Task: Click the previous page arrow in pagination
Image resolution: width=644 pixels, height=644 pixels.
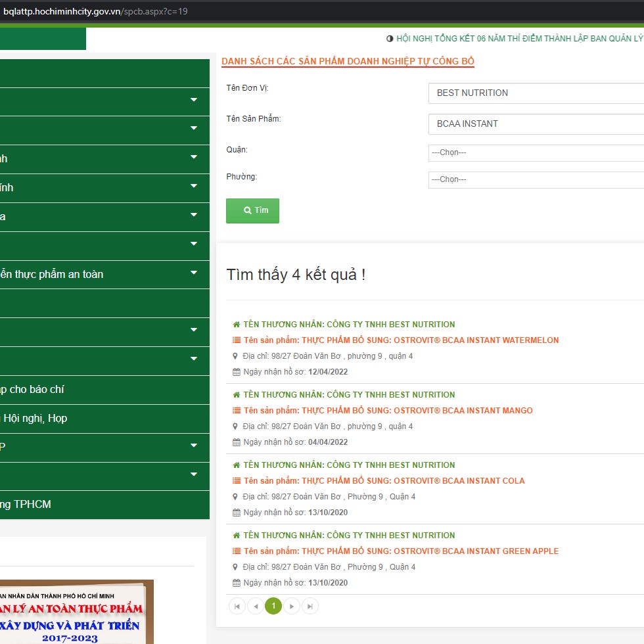Action: 256,606
